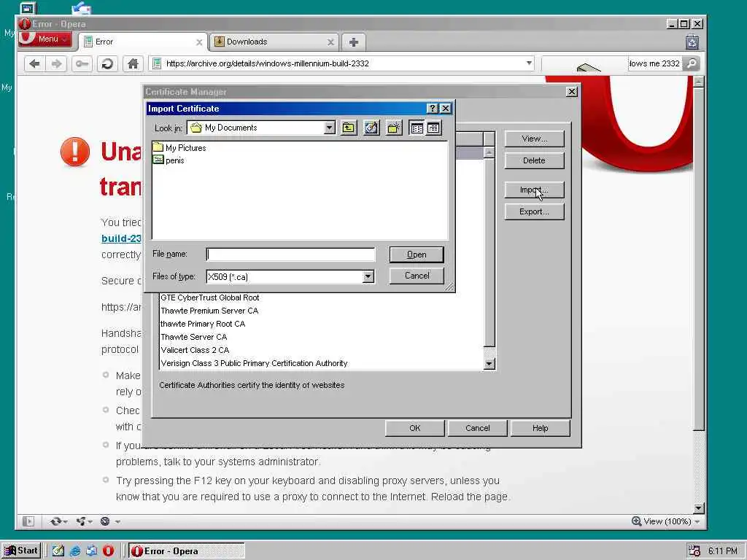The width and height of the screenshot is (747, 560).
Task: Switch to List view icon
Action: pos(417,128)
